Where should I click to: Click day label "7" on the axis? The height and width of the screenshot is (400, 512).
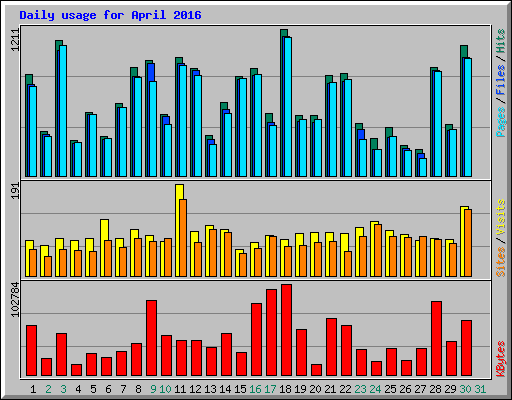click(x=123, y=389)
